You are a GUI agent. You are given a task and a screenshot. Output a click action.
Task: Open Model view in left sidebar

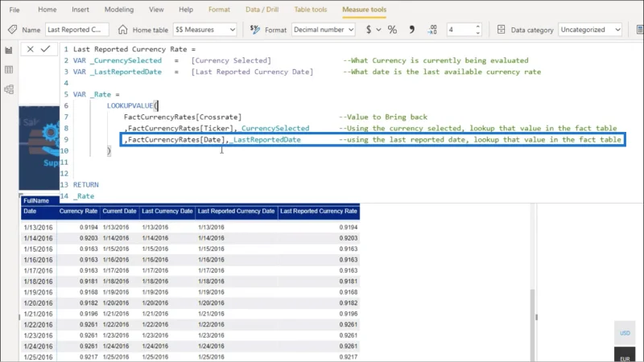9,89
